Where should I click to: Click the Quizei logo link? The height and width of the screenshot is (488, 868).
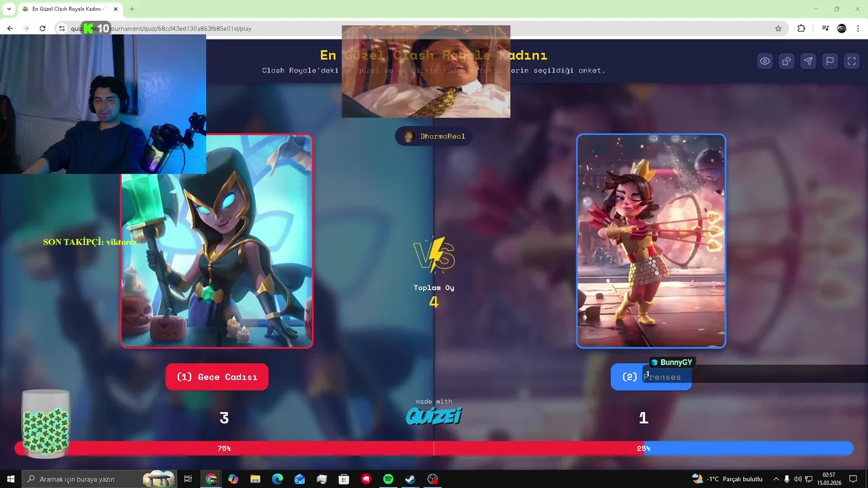434,415
